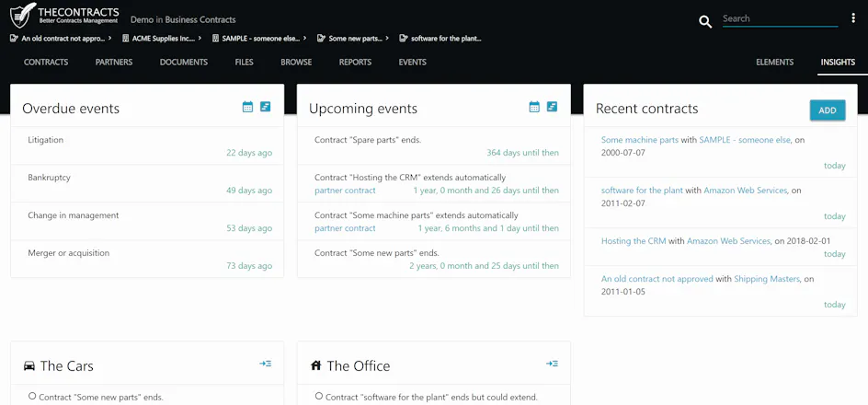Click '22 days ago' overdue label
This screenshot has height=405, width=868.
(x=249, y=153)
